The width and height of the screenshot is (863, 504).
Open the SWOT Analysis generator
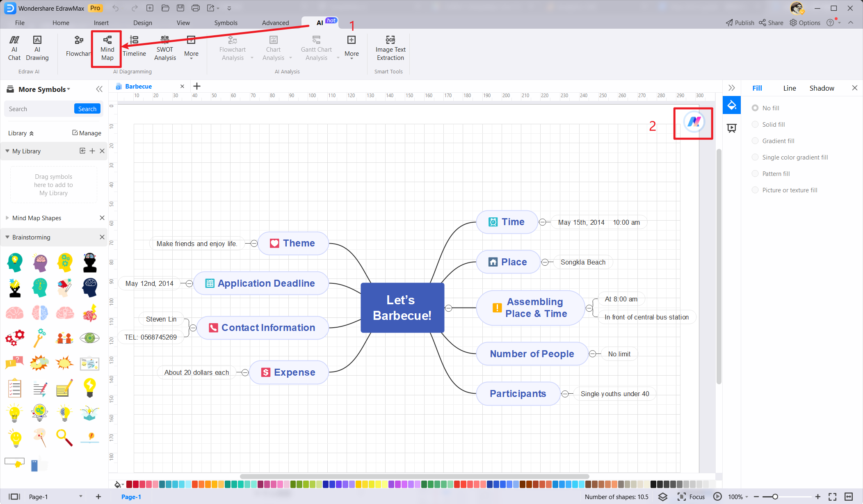pos(165,48)
